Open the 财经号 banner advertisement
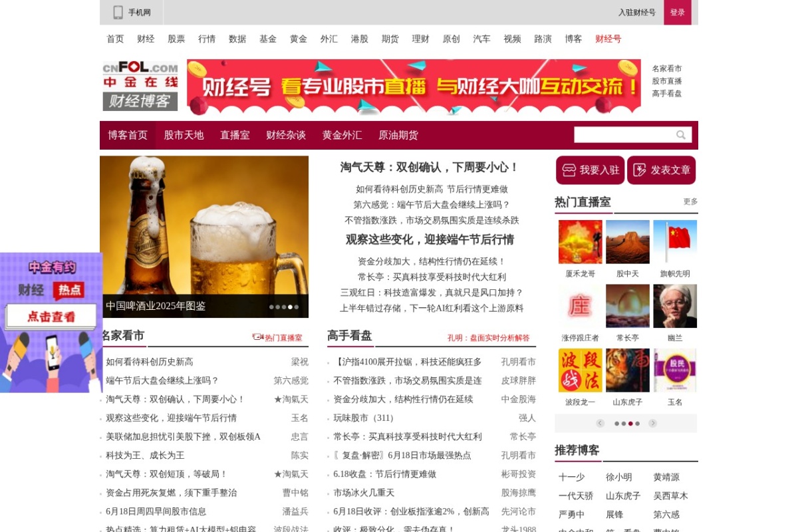The height and width of the screenshot is (532, 798). coord(414,87)
